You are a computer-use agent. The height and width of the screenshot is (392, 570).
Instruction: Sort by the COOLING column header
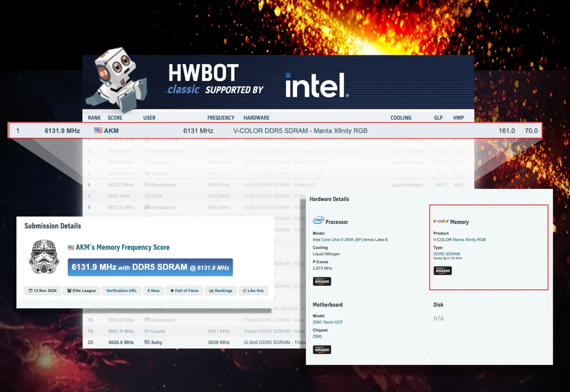(401, 118)
